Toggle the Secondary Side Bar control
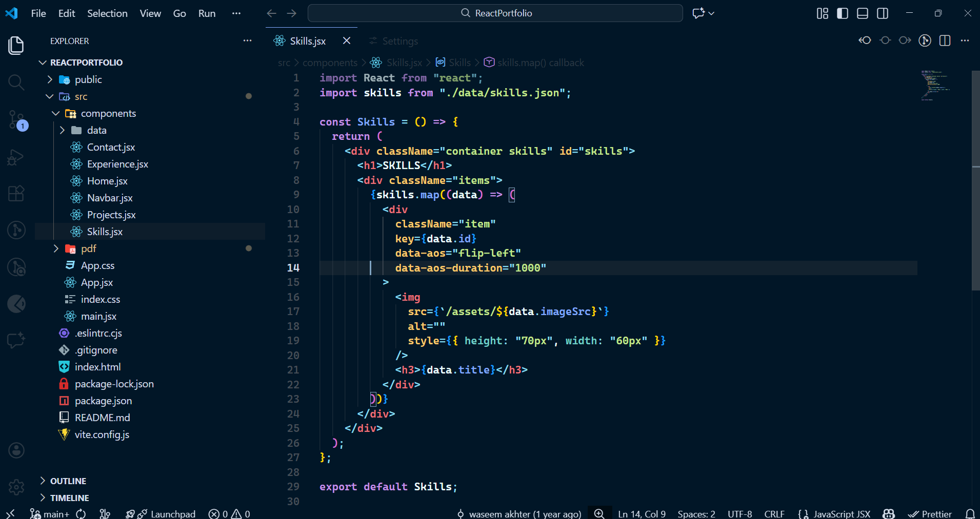The height and width of the screenshot is (519, 980). [883, 13]
